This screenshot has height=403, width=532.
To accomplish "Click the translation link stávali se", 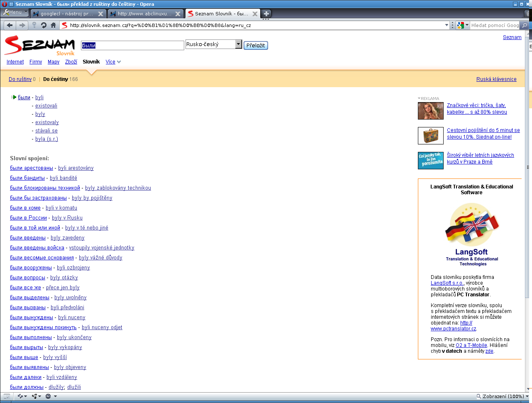I will 46,131.
